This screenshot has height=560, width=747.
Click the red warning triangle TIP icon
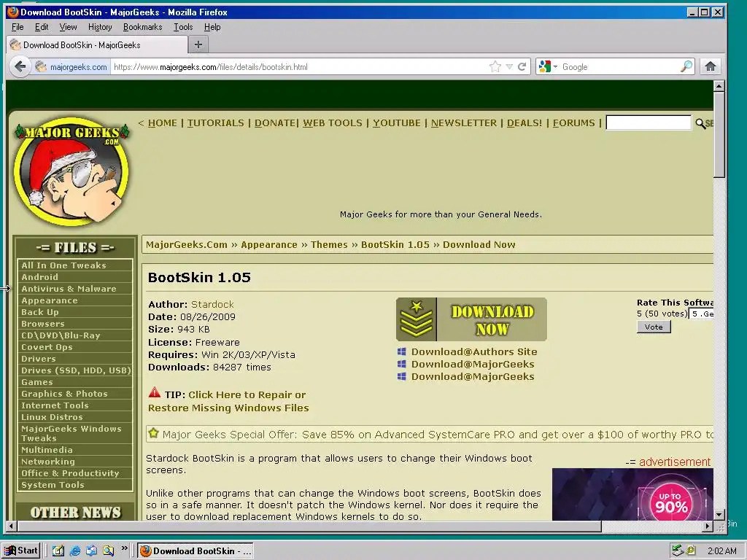[155, 393]
